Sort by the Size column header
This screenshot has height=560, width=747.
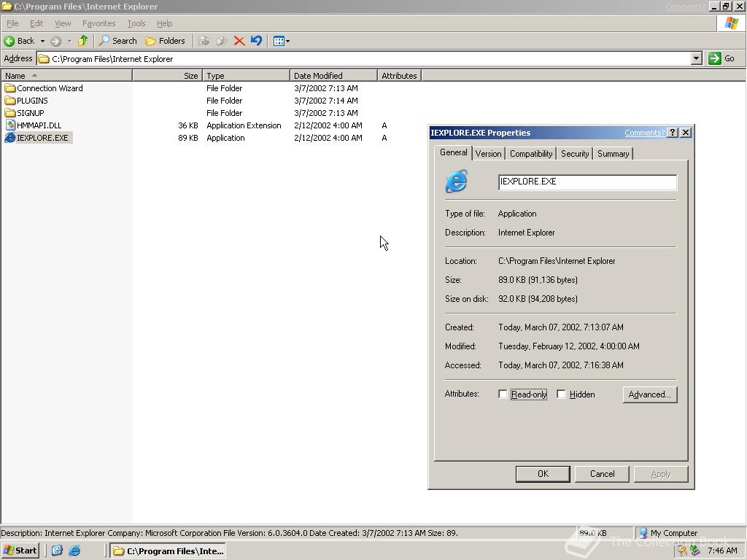(x=168, y=76)
